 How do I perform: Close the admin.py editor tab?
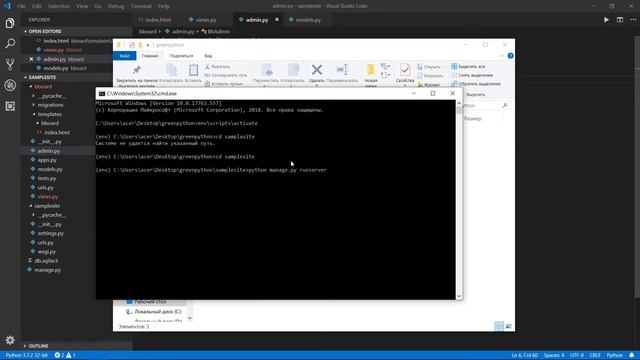277,20
